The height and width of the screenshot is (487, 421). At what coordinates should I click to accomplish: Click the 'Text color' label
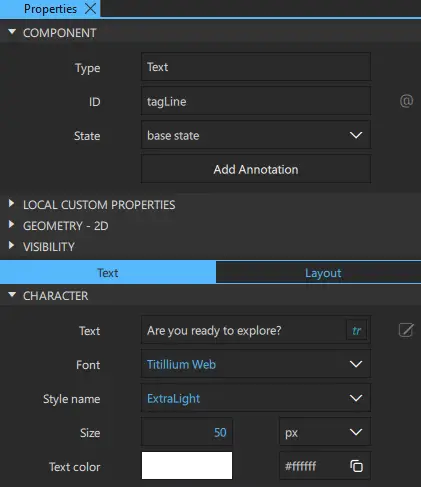pos(75,467)
